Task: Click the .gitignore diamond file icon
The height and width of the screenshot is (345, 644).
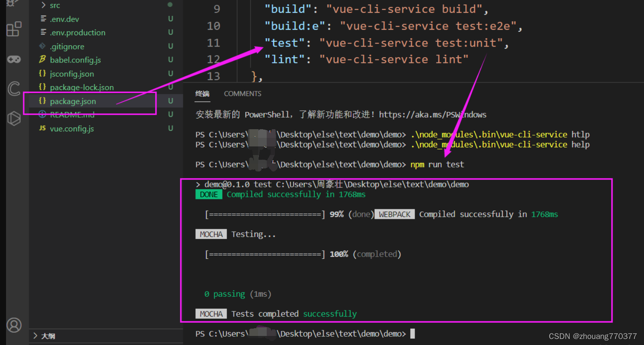Action: tap(42, 46)
